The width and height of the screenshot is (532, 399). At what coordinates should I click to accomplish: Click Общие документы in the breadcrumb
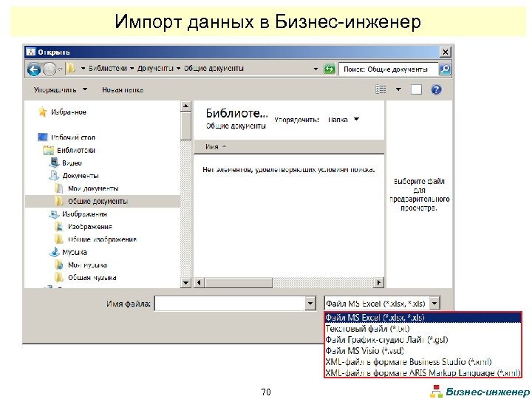tap(214, 68)
